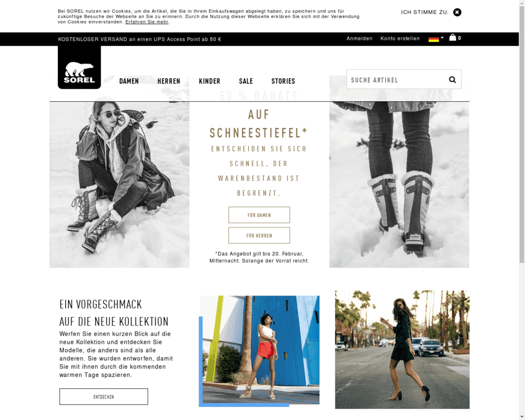525x420 pixels.
Task: Open the DAMEN menu
Action: pyautogui.click(x=129, y=81)
